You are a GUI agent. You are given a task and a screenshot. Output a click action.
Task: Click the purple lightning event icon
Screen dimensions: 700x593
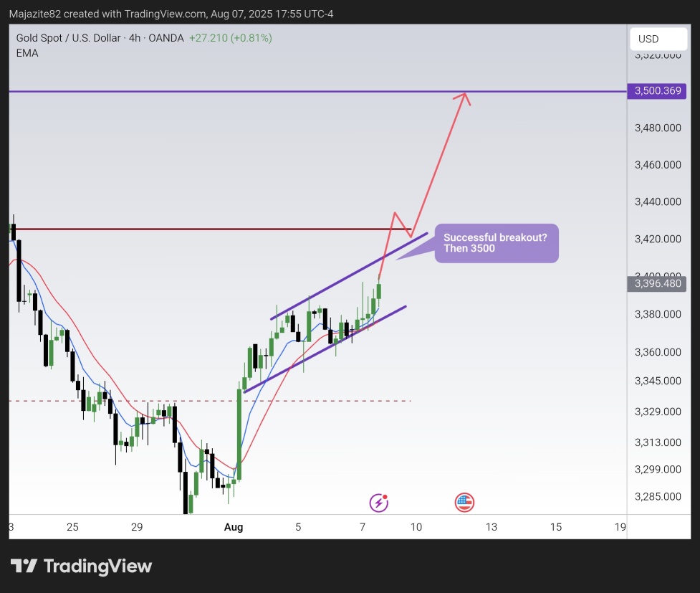378,503
